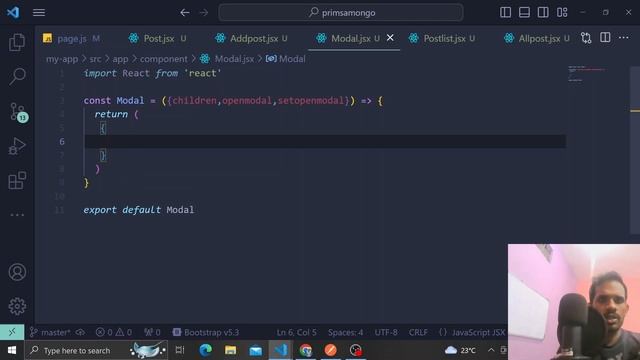Open Google Chrome from the taskbar
640x360 pixels.
(306, 350)
